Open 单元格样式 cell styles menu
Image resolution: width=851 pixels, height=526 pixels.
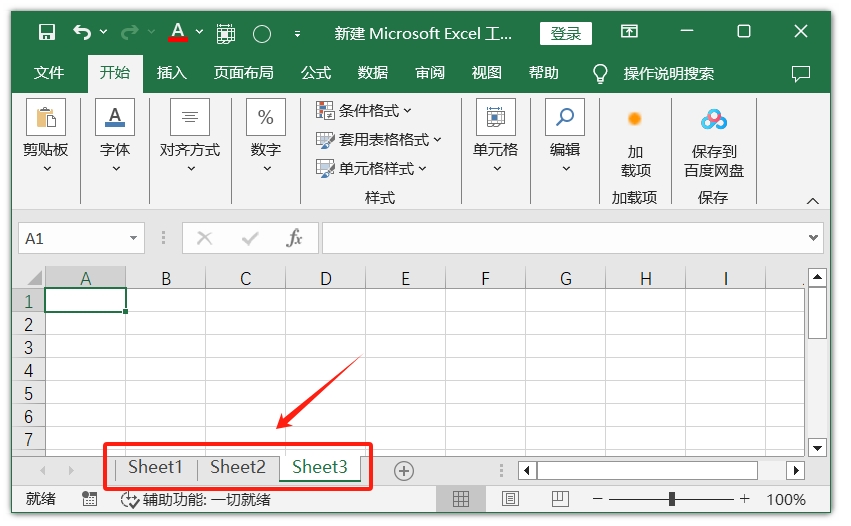click(x=371, y=169)
